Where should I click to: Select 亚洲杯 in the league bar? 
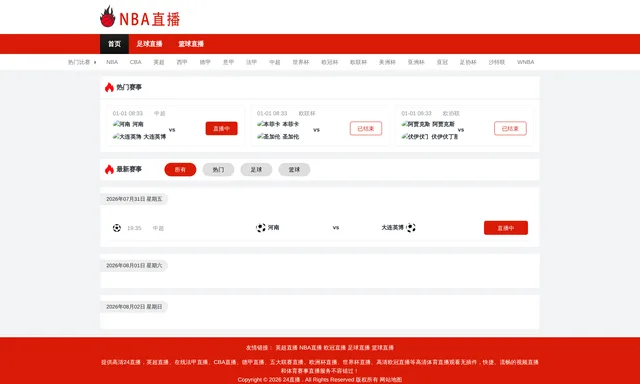pyautogui.click(x=416, y=62)
